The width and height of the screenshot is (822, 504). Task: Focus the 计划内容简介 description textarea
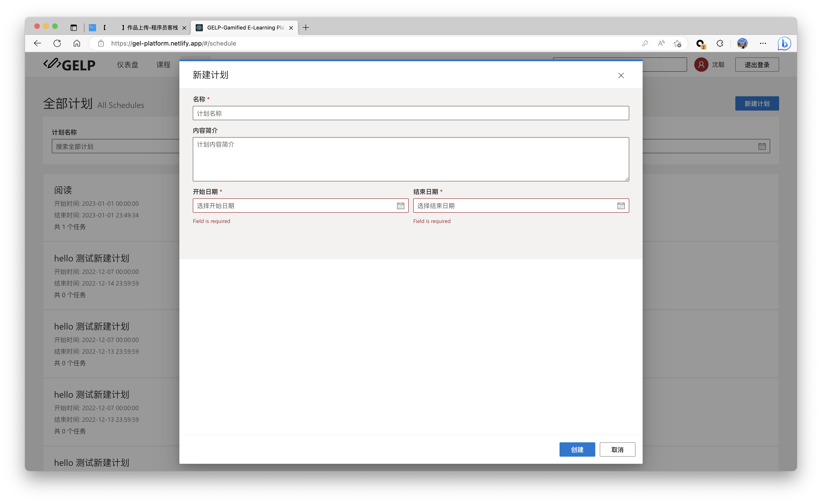411,159
